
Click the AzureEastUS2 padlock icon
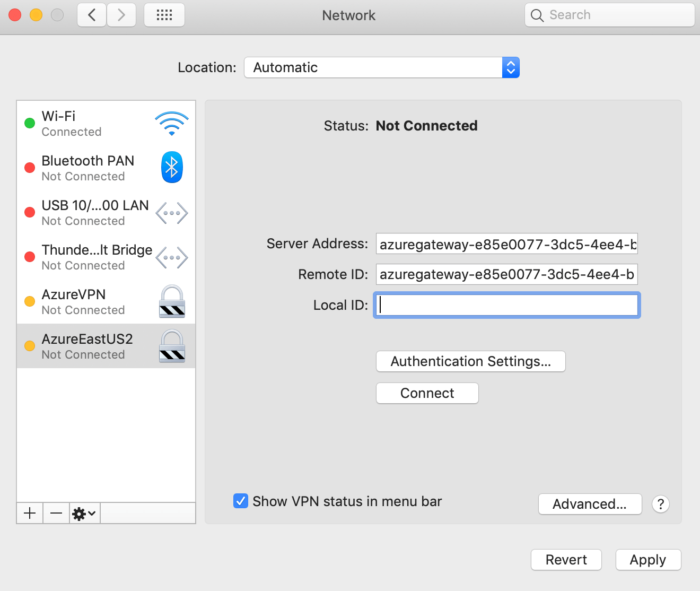(x=172, y=346)
